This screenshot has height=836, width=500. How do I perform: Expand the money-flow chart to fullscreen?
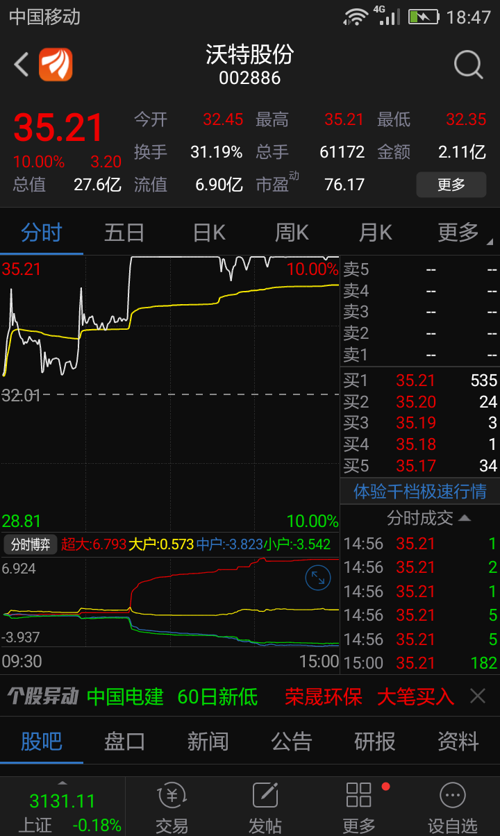click(x=318, y=578)
